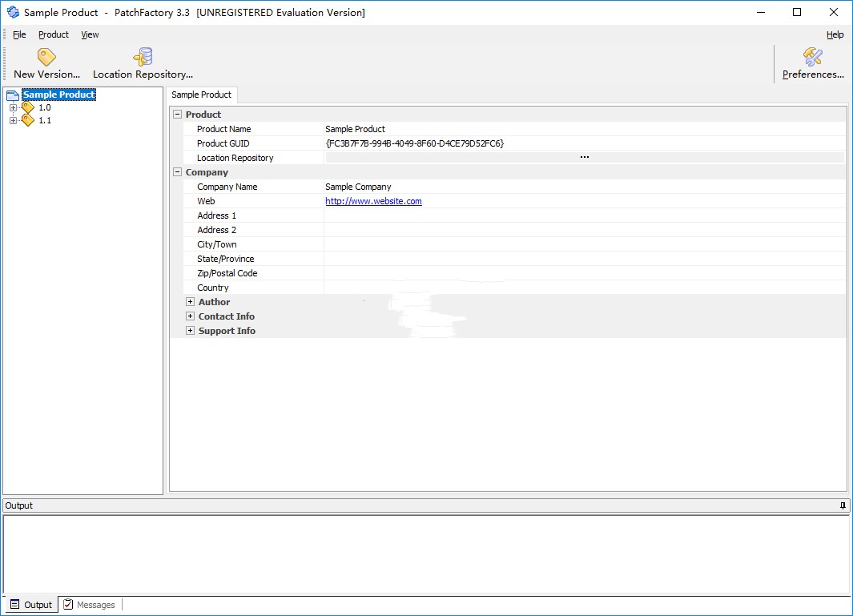Click the Location Repository browse ellipsis button
853x616 pixels.
[584, 157]
